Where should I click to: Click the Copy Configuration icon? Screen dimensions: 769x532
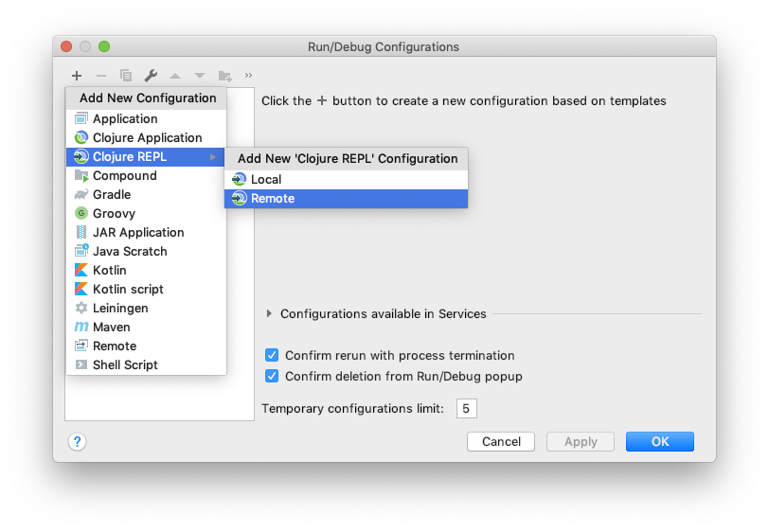126,76
